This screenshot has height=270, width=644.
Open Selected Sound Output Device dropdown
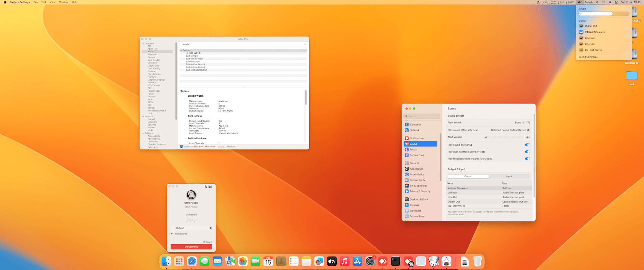(x=510, y=130)
